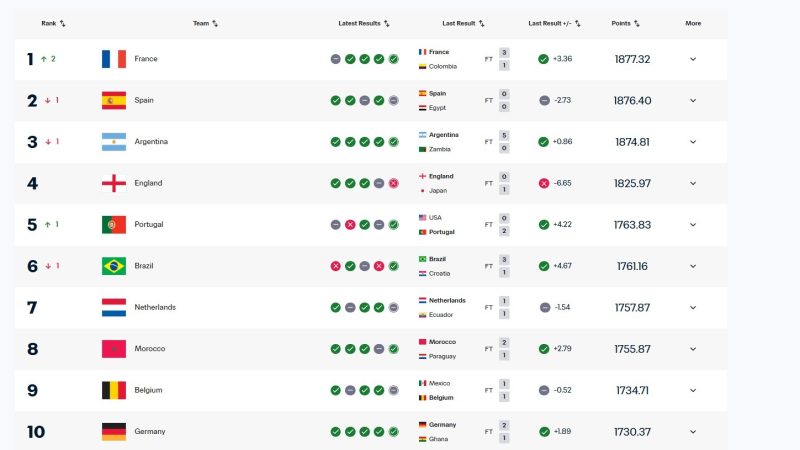Click the Argentina flag icon
The height and width of the screenshot is (450, 800).
(114, 142)
